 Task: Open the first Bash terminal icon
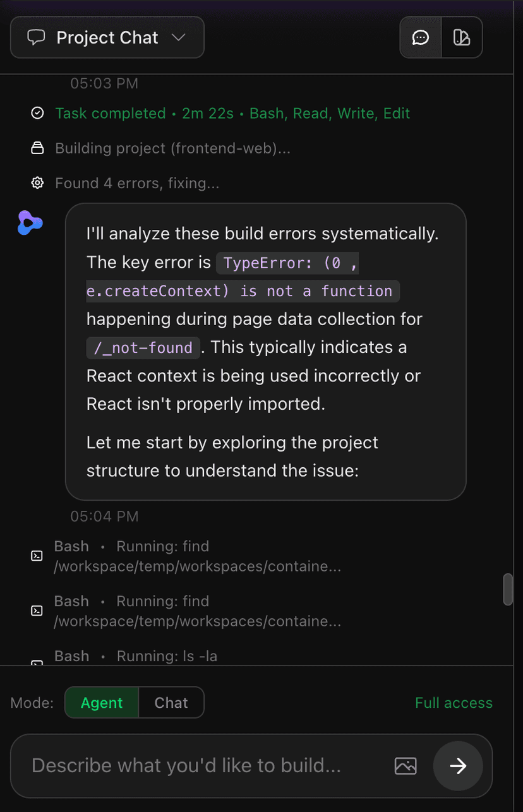[x=37, y=556]
